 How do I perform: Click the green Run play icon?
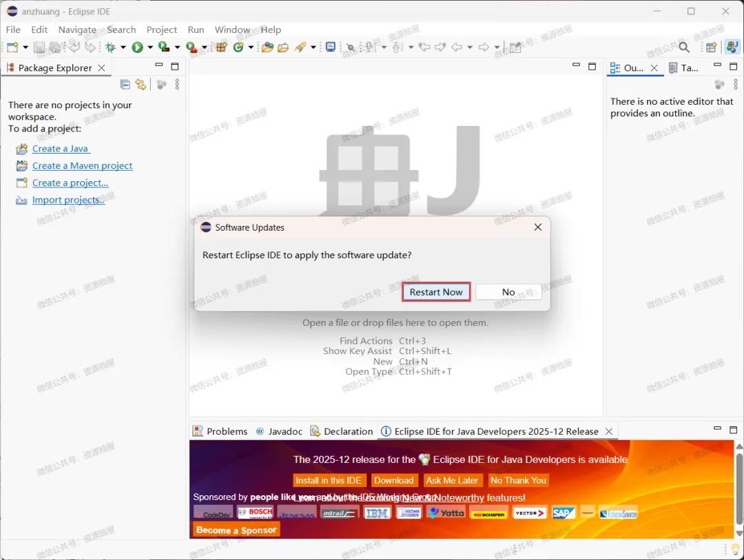[x=138, y=47]
